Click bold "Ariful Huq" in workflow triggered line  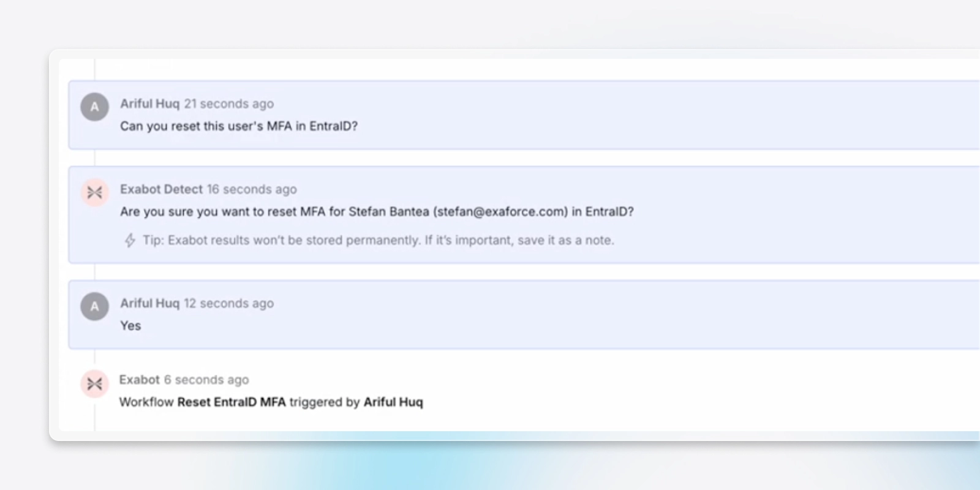(x=393, y=402)
